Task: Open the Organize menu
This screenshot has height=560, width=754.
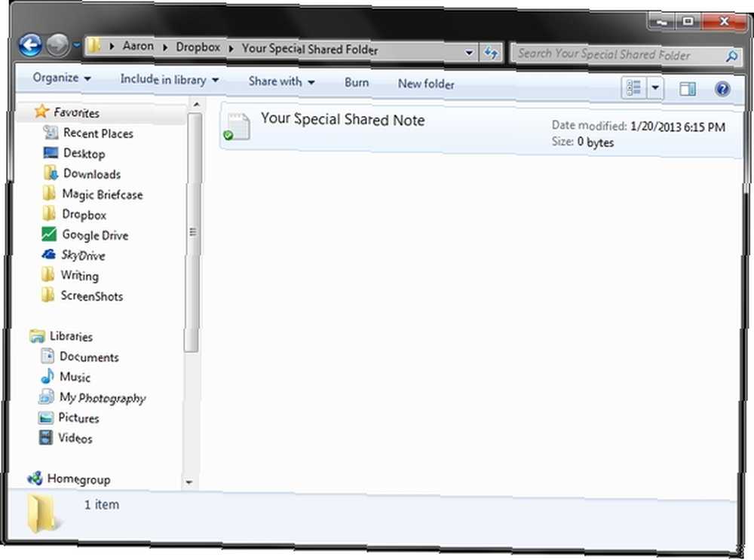Action: [61, 78]
